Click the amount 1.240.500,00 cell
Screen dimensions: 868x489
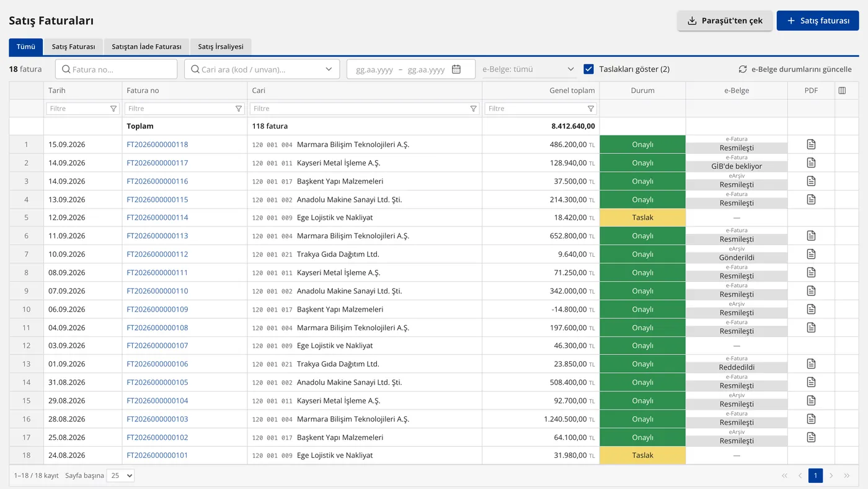click(x=541, y=419)
